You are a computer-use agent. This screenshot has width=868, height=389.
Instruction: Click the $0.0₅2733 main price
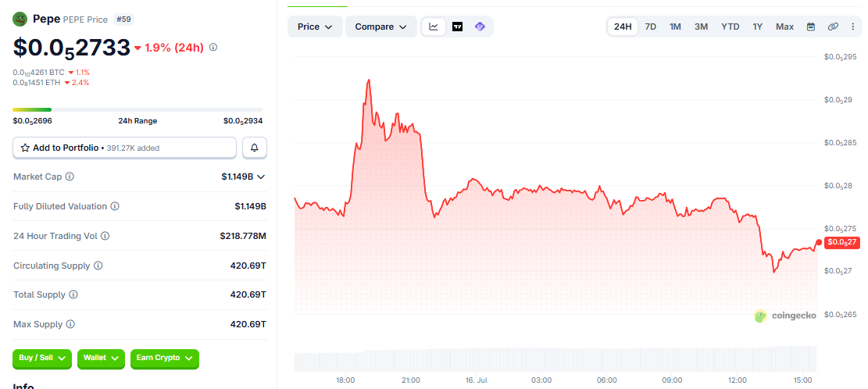(71, 48)
